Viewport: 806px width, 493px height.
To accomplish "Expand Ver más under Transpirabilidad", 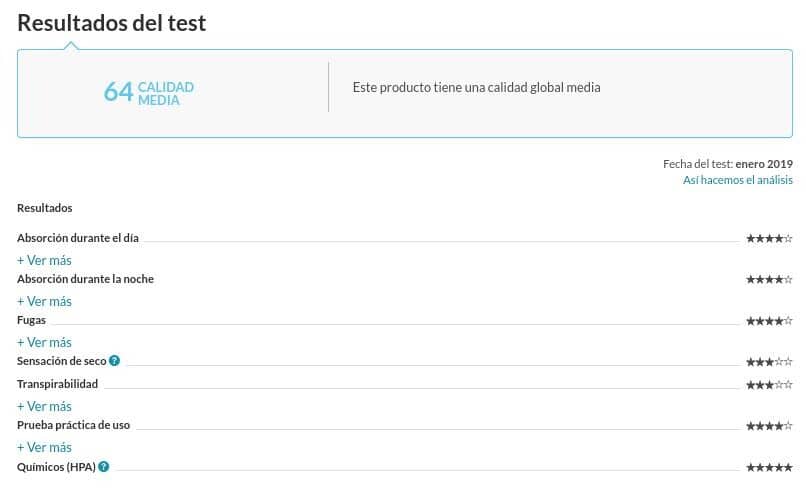I will click(x=44, y=406).
